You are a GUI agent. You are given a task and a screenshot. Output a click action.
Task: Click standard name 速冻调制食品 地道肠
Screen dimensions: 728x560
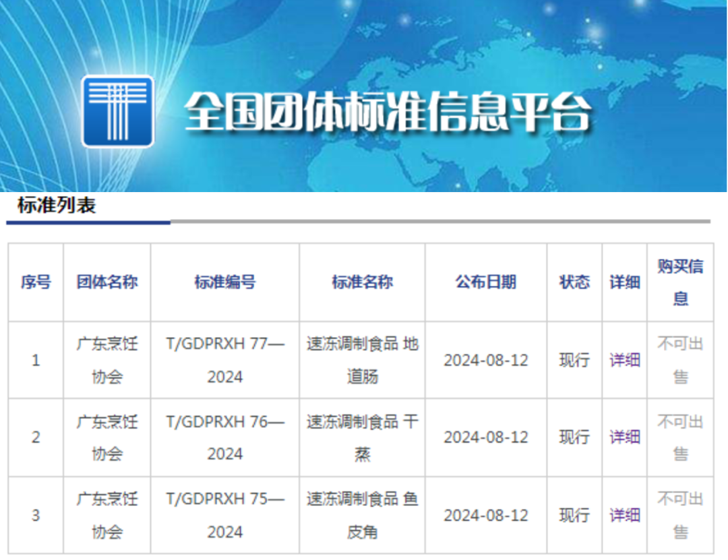pyautogui.click(x=363, y=360)
